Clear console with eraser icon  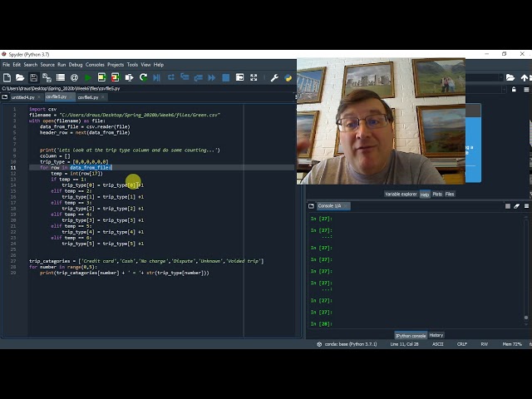point(516,206)
